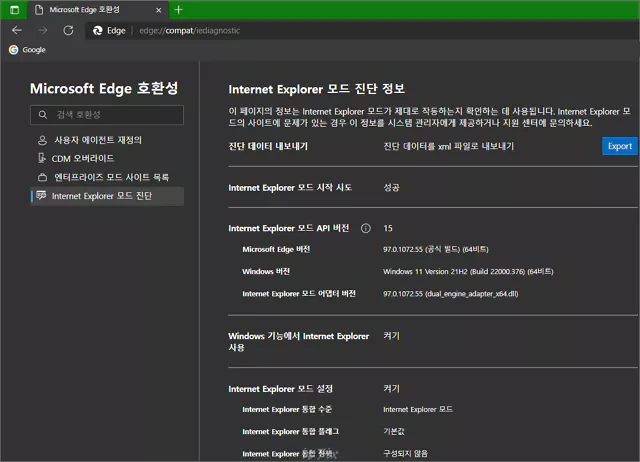Click the Internet Explorer 모드 value

tap(418, 409)
